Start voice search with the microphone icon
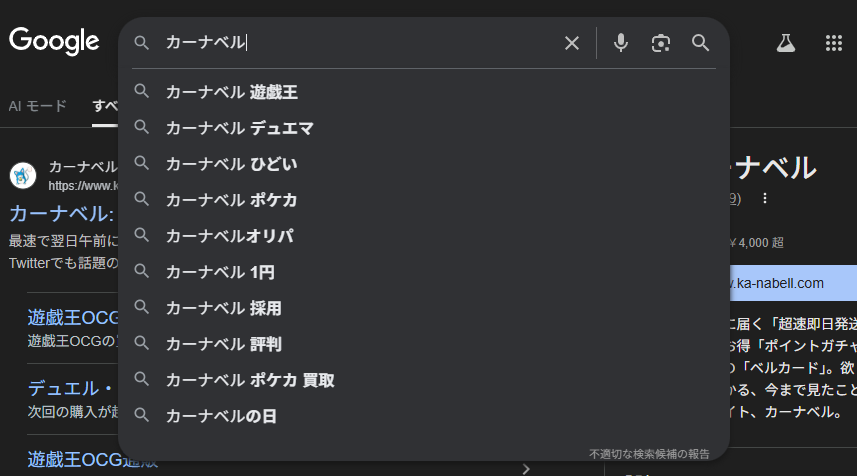Screen dimensions: 857x476 pyautogui.click(x=621, y=43)
